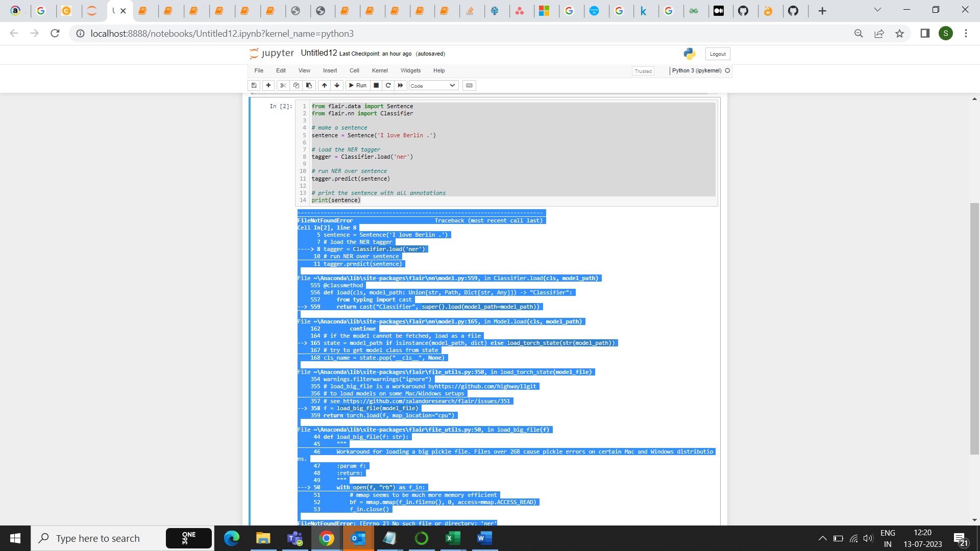Viewport: 980px width, 551px height.
Task: Open Excel from the taskbar
Action: click(453, 538)
